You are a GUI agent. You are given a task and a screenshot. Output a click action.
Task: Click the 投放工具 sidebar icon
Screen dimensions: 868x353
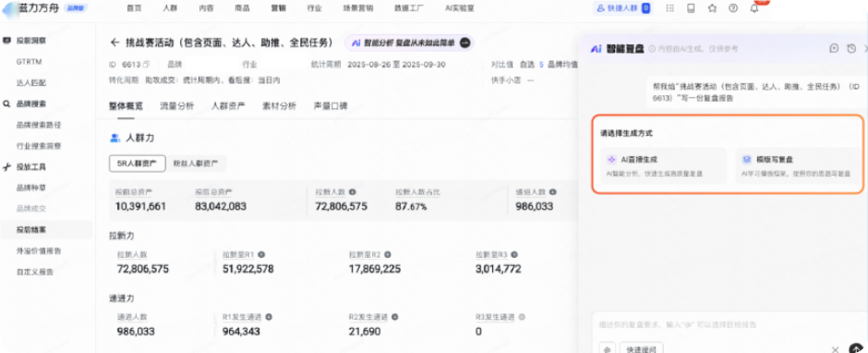pyautogui.click(x=6, y=167)
